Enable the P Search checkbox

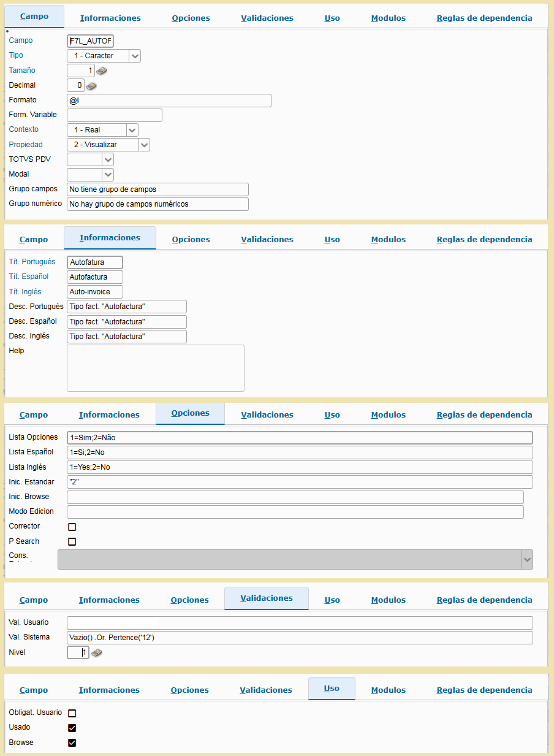pyautogui.click(x=72, y=541)
